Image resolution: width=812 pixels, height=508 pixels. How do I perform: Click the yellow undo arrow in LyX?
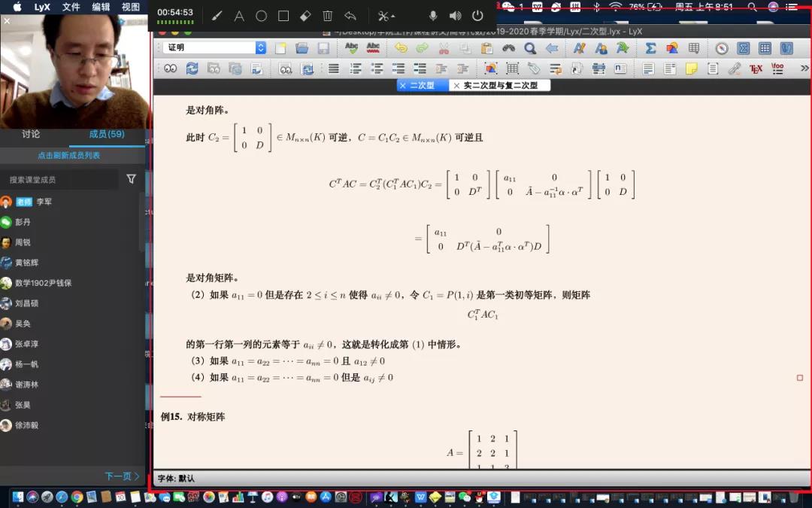401,48
